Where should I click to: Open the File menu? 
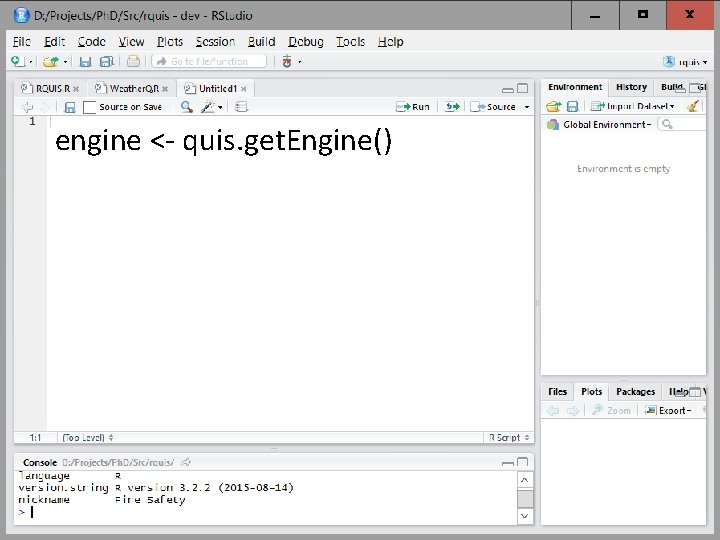22,42
